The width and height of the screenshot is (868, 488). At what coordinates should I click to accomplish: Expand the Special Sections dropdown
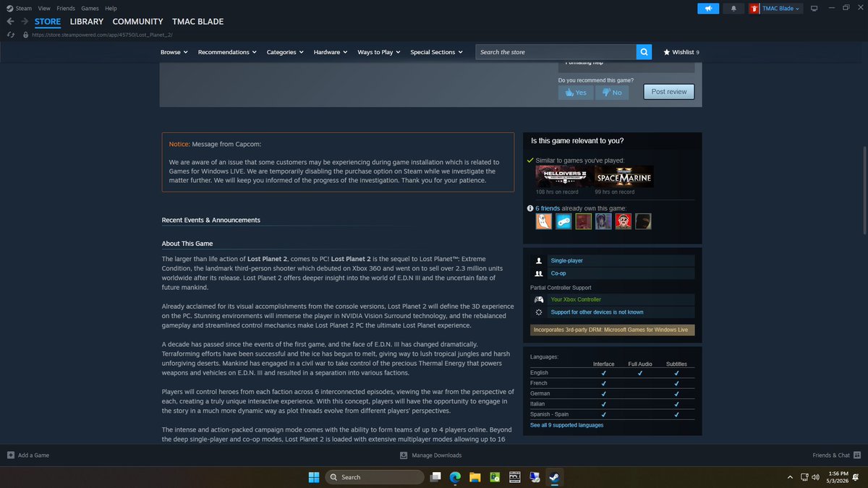(x=436, y=52)
